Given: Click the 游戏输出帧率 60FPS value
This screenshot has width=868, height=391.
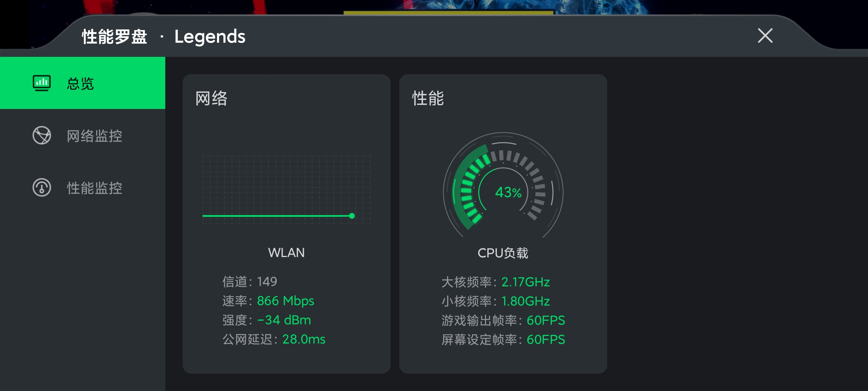Looking at the screenshot, I should click(x=546, y=320).
